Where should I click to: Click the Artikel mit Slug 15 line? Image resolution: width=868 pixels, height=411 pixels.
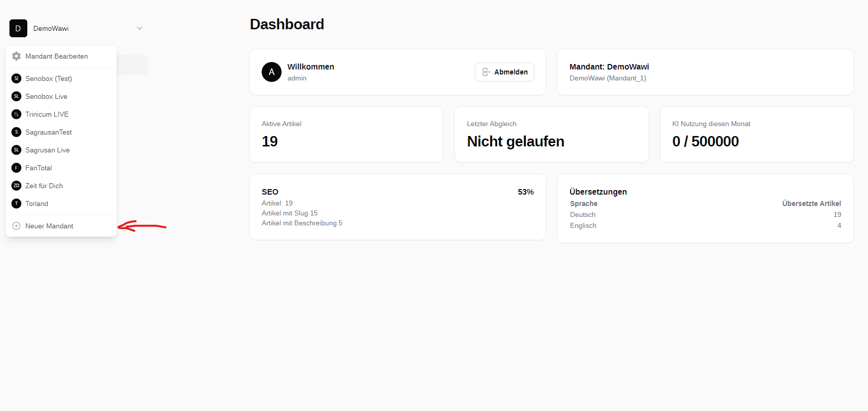[289, 213]
